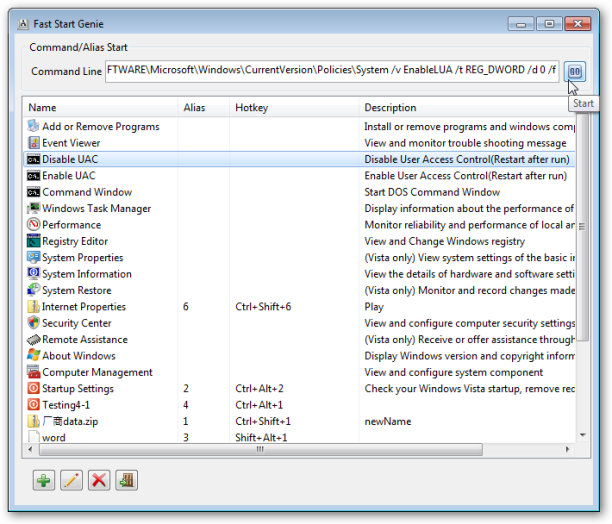
Task: Select the System Information entry text
Action: click(x=87, y=274)
